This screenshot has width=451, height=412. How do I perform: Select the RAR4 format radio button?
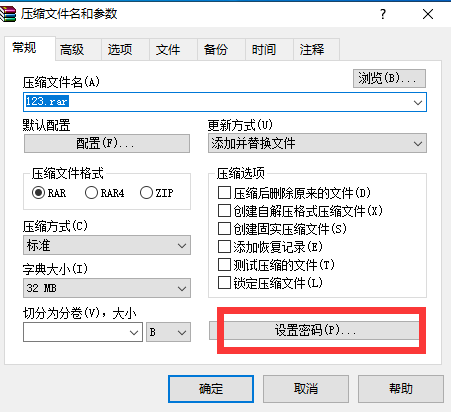91,193
